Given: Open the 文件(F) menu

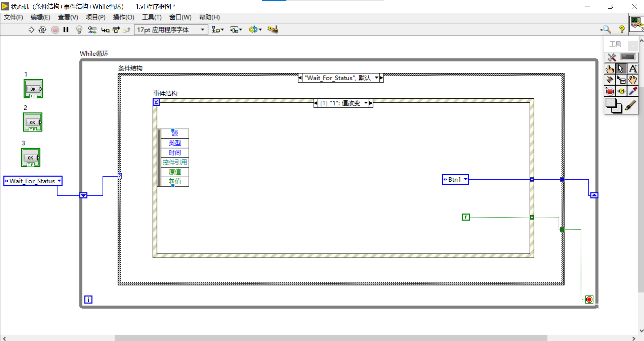Looking at the screenshot, I should [13, 17].
